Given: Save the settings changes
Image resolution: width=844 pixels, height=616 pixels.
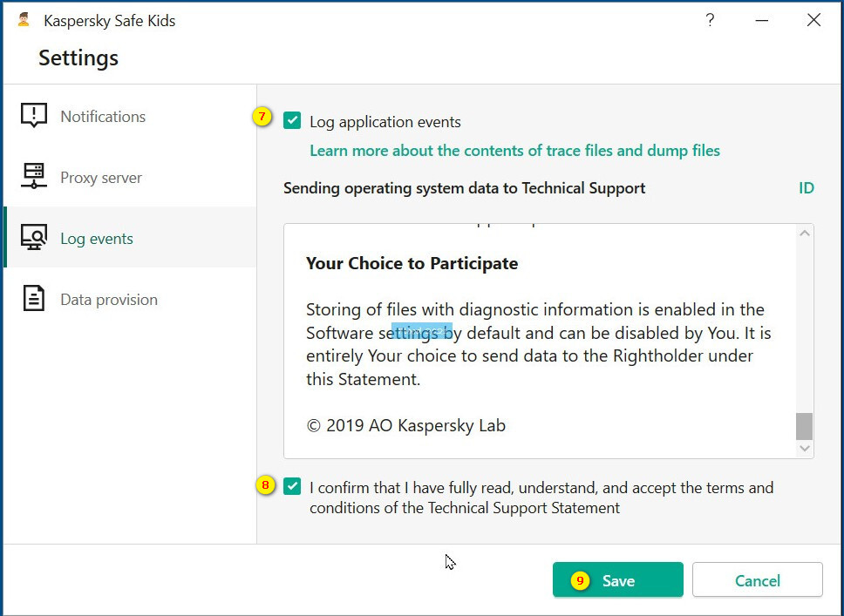Looking at the screenshot, I should (617, 580).
